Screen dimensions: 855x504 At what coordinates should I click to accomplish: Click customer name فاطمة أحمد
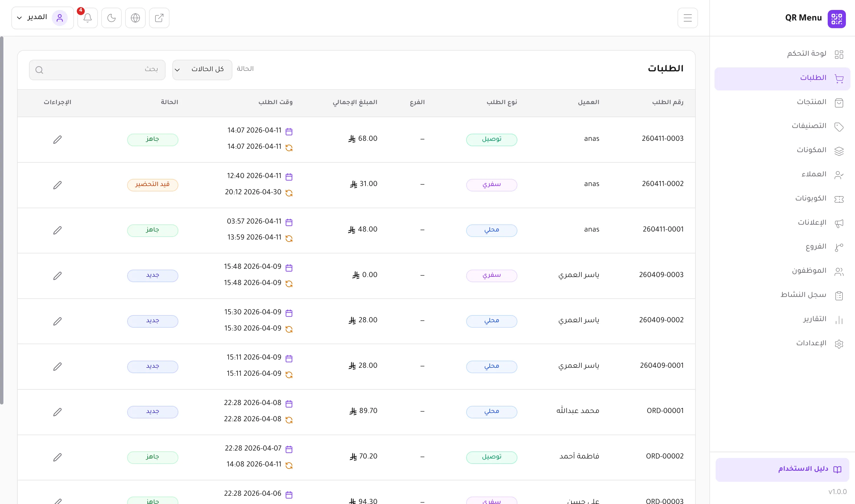tap(579, 456)
